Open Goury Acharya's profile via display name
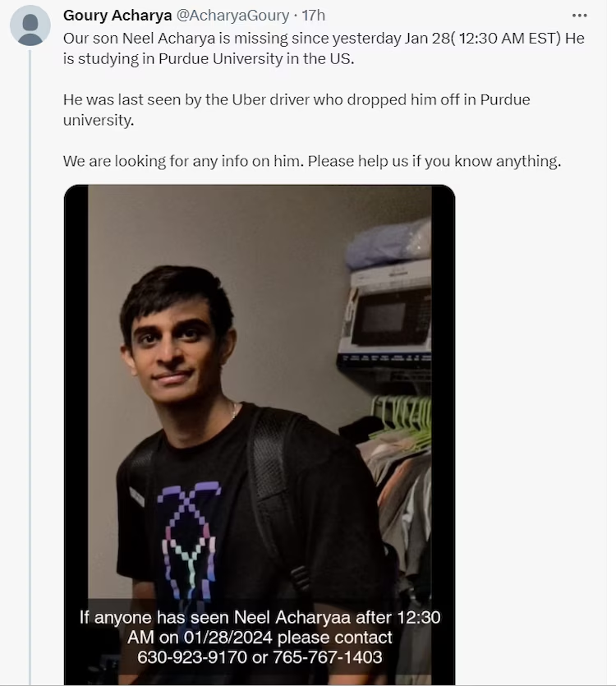The width and height of the screenshot is (616, 686). click(x=117, y=16)
